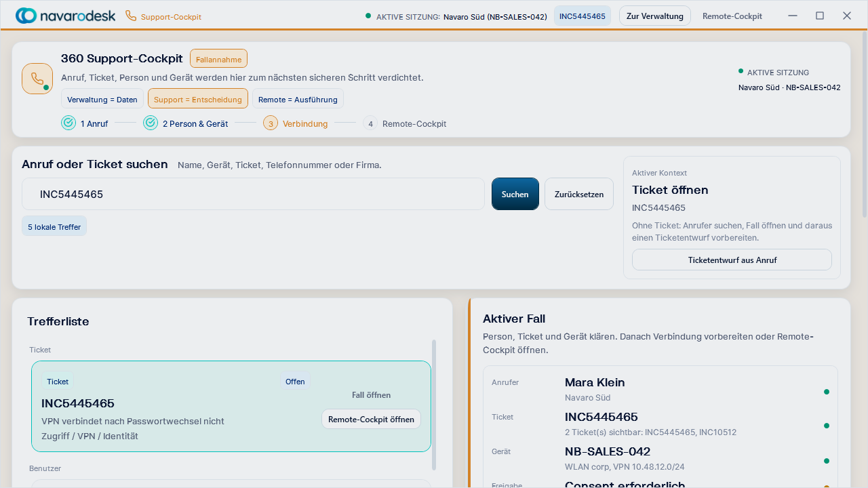Click the checkmark icon for step 1 Anruf
The width and height of the screenshot is (868, 488).
pyautogui.click(x=68, y=123)
